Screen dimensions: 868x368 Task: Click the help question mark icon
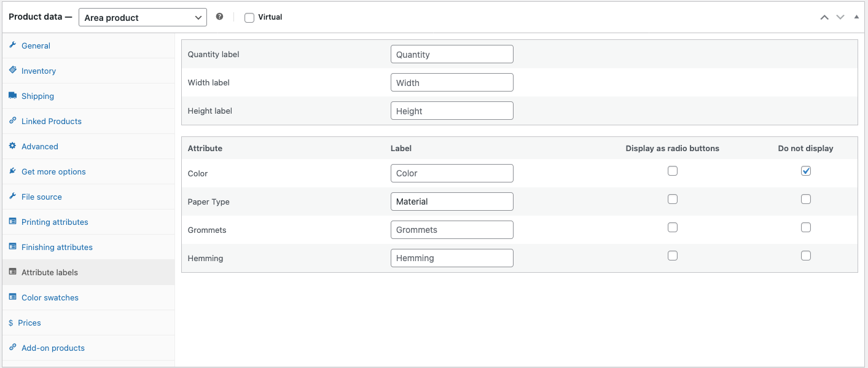coord(219,17)
